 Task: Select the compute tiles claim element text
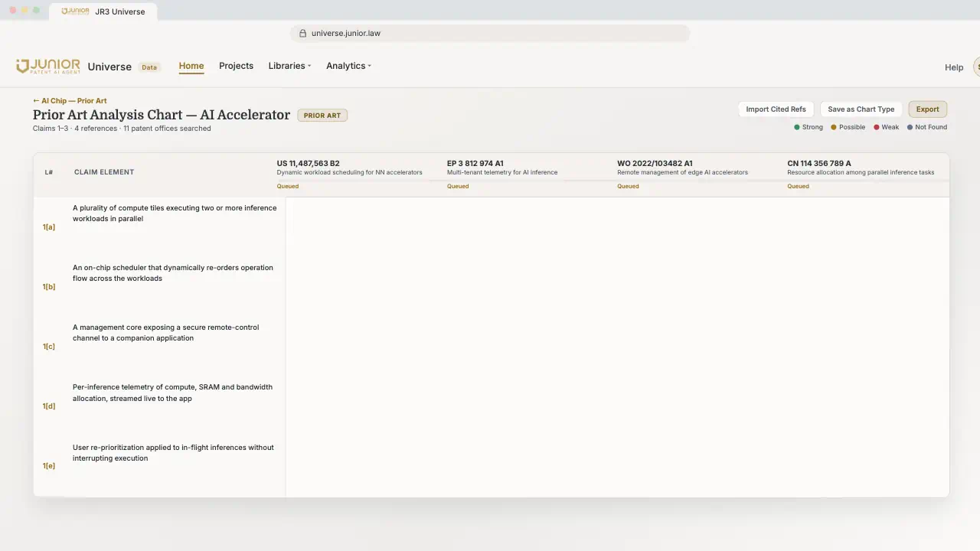[175, 214]
